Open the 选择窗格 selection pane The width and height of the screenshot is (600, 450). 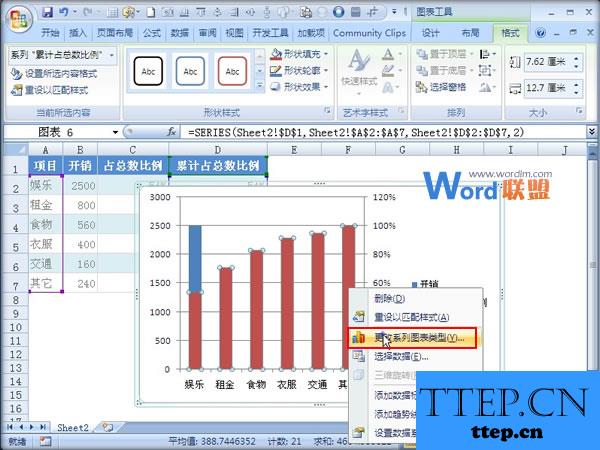point(441,87)
